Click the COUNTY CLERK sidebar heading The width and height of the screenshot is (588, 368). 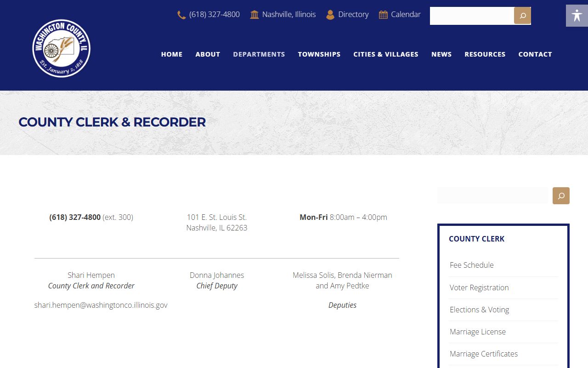pos(477,239)
